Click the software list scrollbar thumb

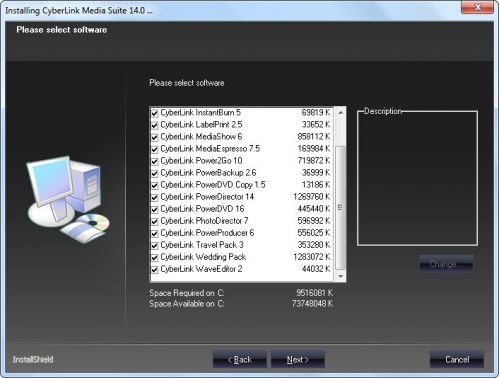click(x=340, y=207)
